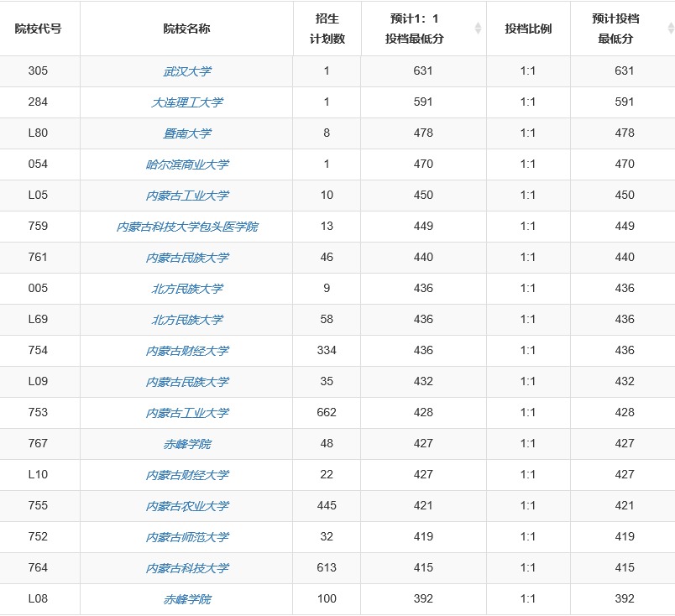Image resolution: width=675 pixels, height=616 pixels.
Task: Open 北方民族大学 link in row L69
Action: (x=186, y=320)
